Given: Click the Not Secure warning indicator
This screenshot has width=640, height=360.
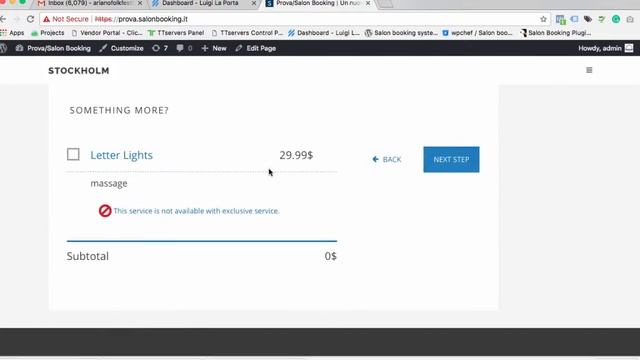Looking at the screenshot, I should [66, 19].
